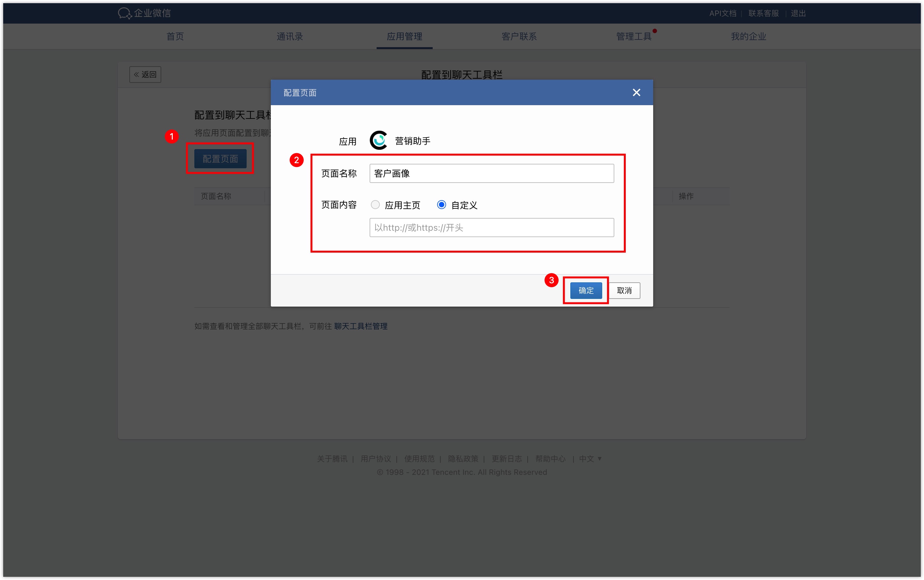The height and width of the screenshot is (580, 924).
Task: Click the URL input field for custom page
Action: (492, 228)
